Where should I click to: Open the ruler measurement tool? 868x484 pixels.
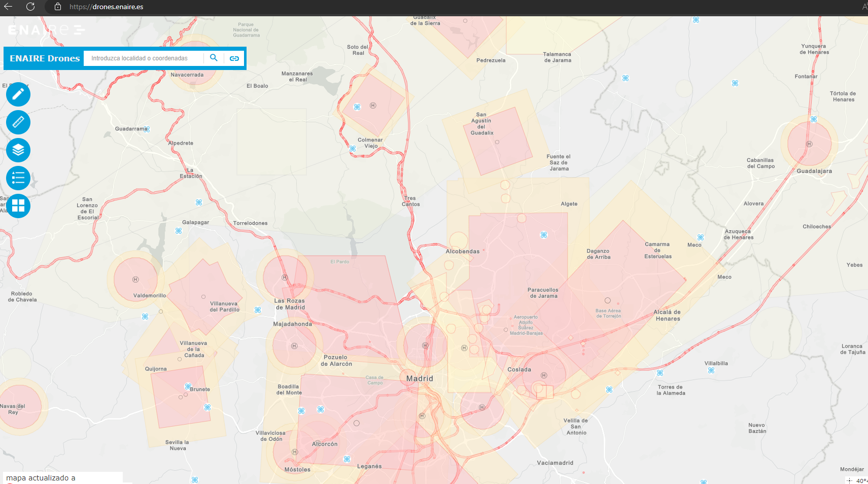[18, 122]
